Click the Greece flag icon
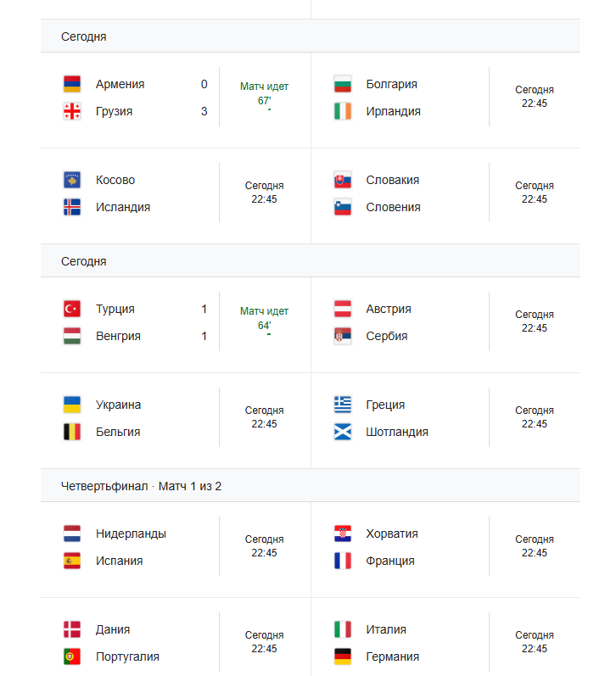The width and height of the screenshot is (616, 676). 343,405
